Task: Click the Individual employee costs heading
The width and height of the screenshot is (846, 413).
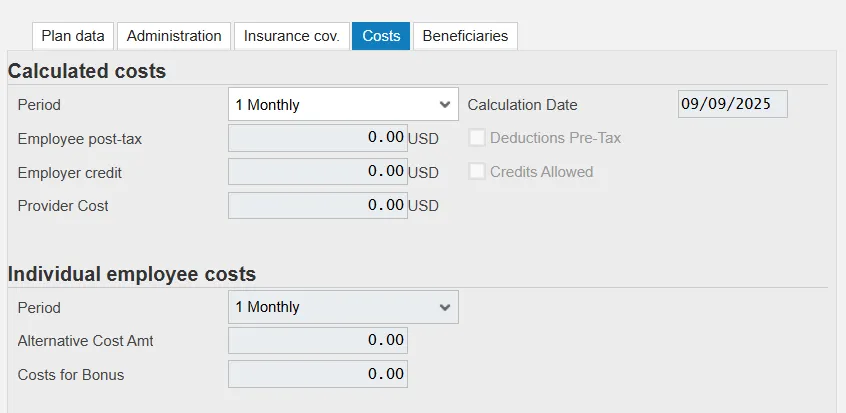Action: point(132,274)
